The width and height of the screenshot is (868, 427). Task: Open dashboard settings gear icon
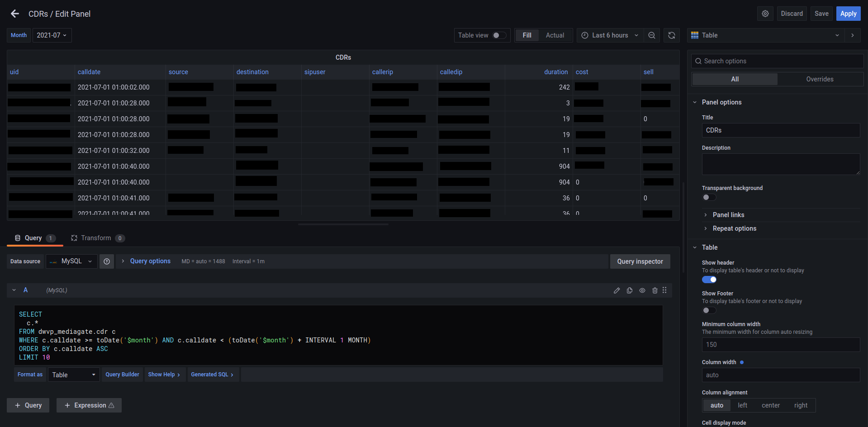click(x=765, y=14)
